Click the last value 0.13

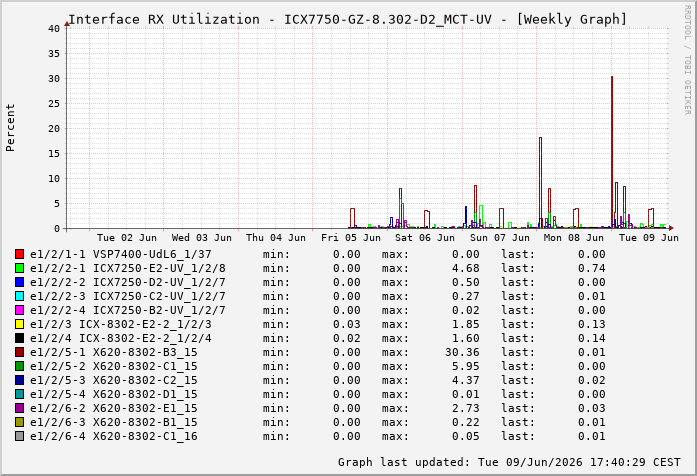pos(592,324)
